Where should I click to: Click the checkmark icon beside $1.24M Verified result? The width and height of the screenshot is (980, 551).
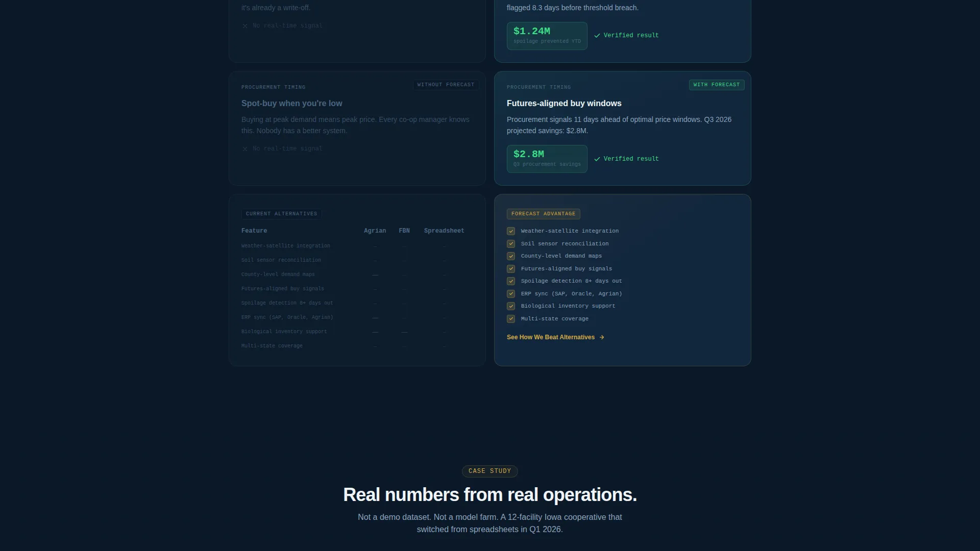597,36
